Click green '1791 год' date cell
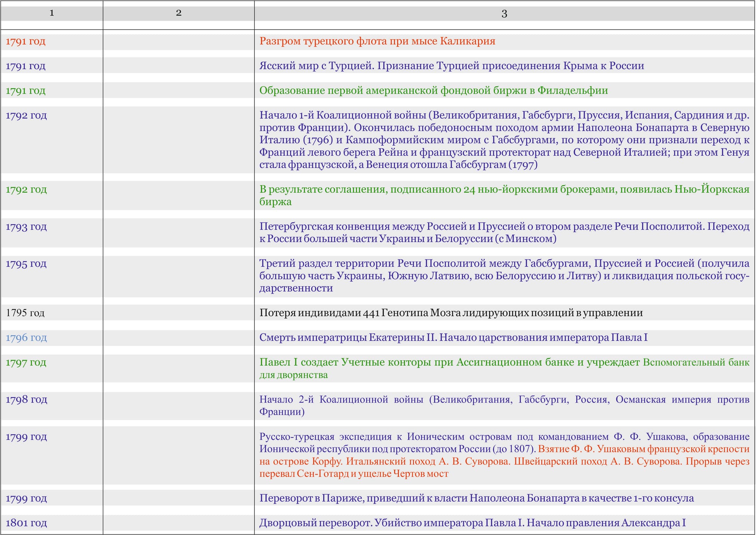This screenshot has height=535, width=756. (x=26, y=91)
